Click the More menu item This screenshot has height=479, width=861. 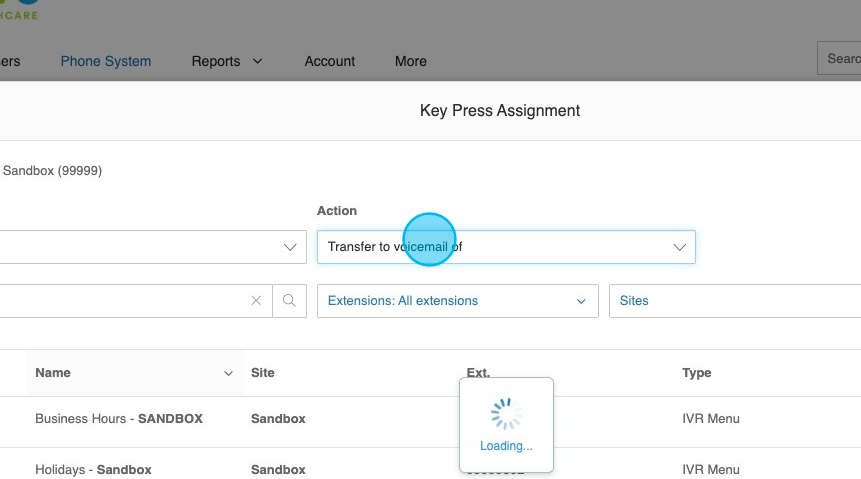pos(410,61)
